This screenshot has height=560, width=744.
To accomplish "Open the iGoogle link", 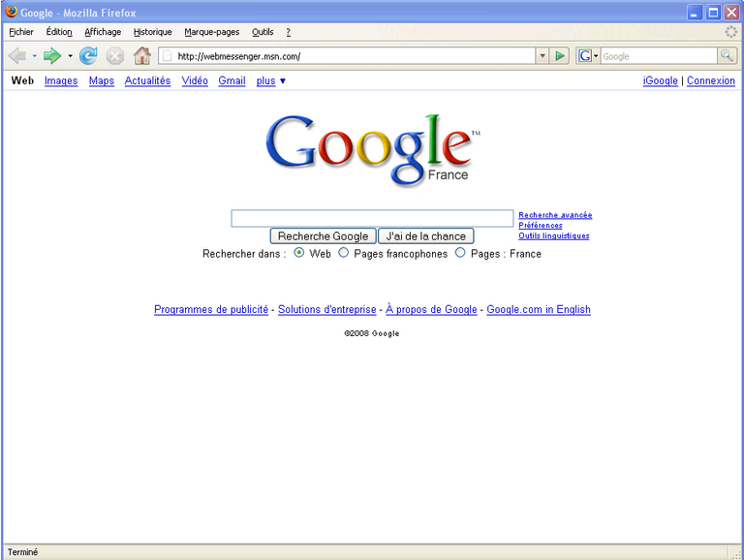I will [660, 80].
